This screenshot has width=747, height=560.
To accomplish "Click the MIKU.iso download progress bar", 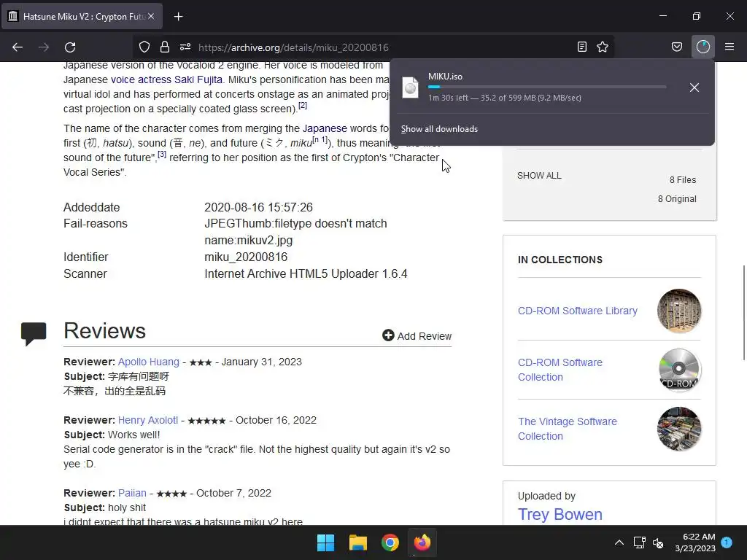I will pyautogui.click(x=547, y=87).
